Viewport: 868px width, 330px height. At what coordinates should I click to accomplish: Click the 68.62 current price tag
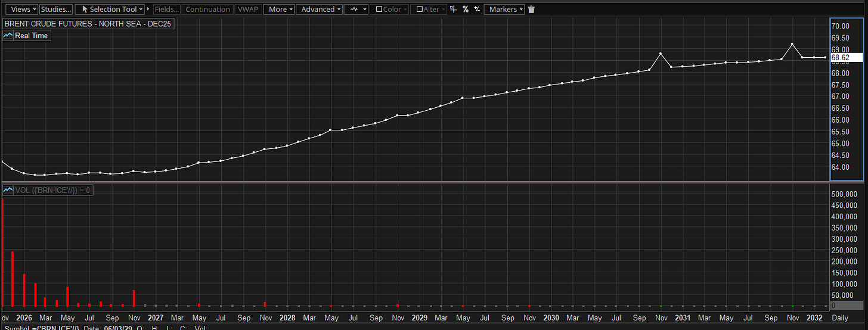(847, 58)
